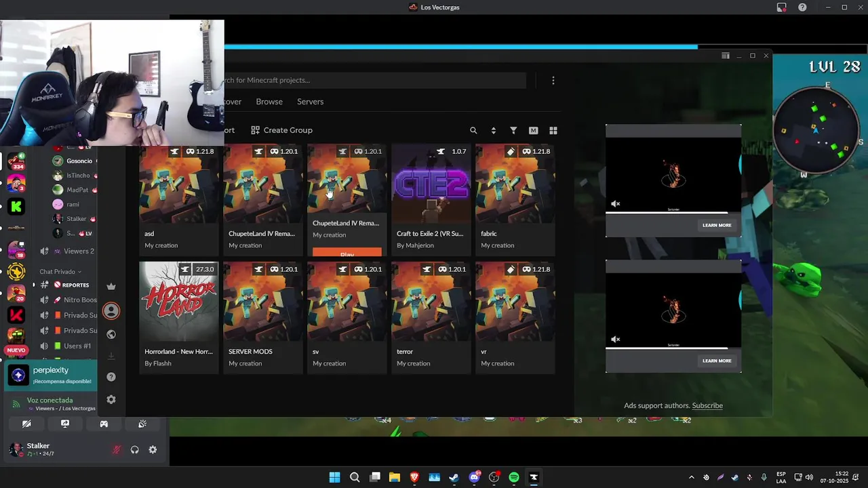Open the perplexity reward banner
Screen dimensions: 868x488
(x=51, y=375)
